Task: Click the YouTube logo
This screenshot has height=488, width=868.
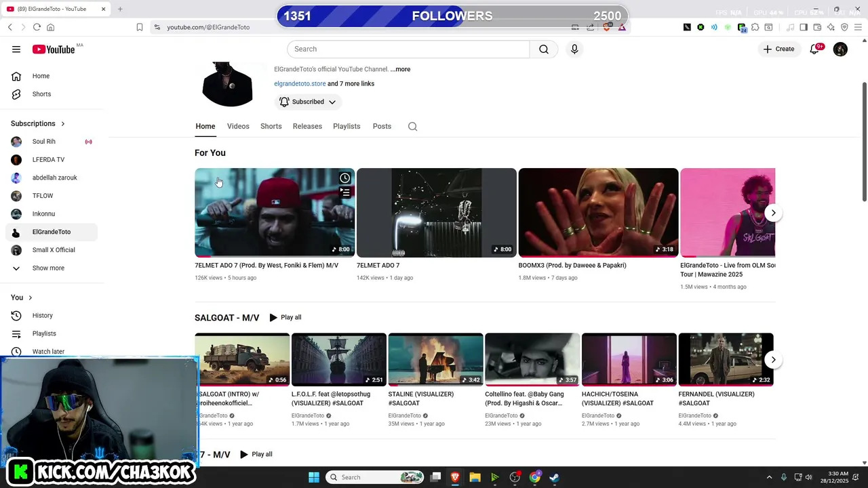Action: pyautogui.click(x=53, y=49)
